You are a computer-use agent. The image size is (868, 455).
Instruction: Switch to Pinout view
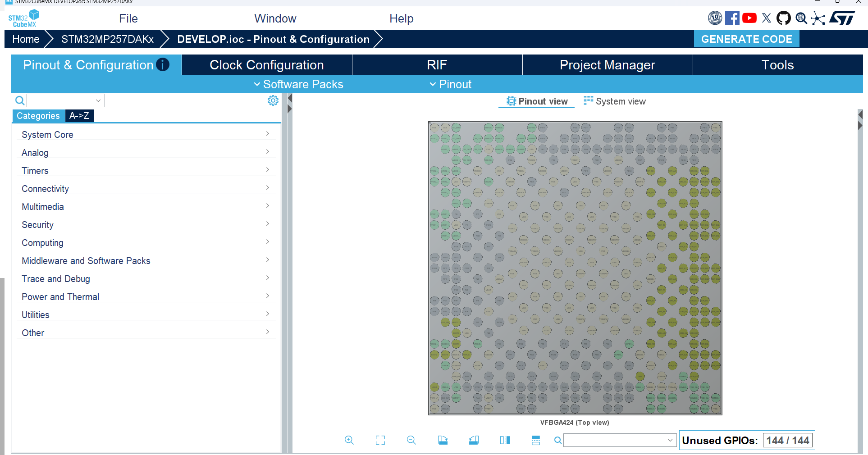click(x=537, y=101)
